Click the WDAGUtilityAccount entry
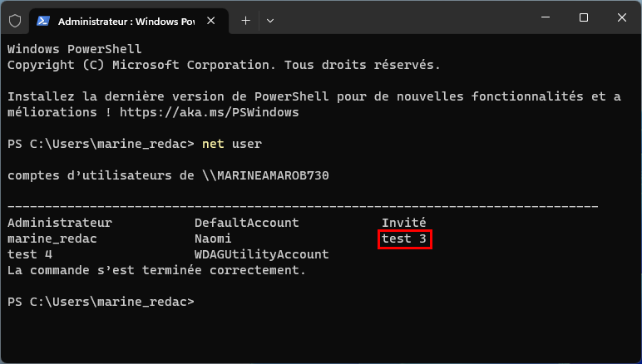The image size is (642, 364). tap(262, 254)
